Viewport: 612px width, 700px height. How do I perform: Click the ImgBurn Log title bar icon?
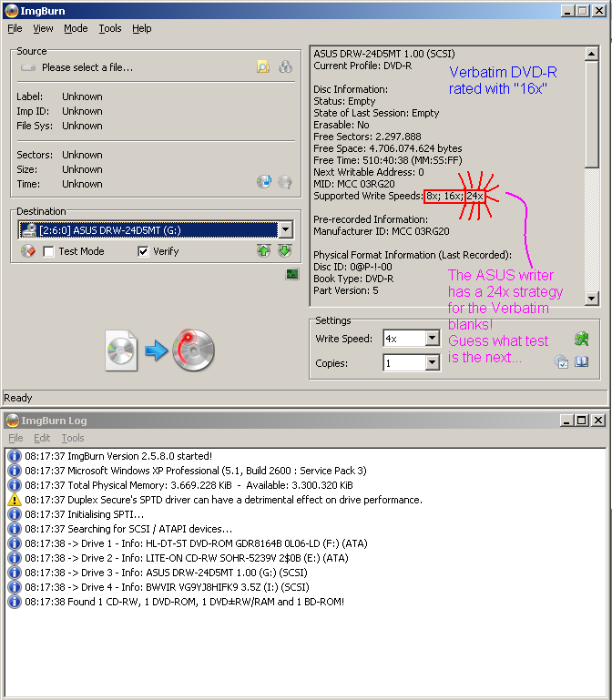click(13, 421)
